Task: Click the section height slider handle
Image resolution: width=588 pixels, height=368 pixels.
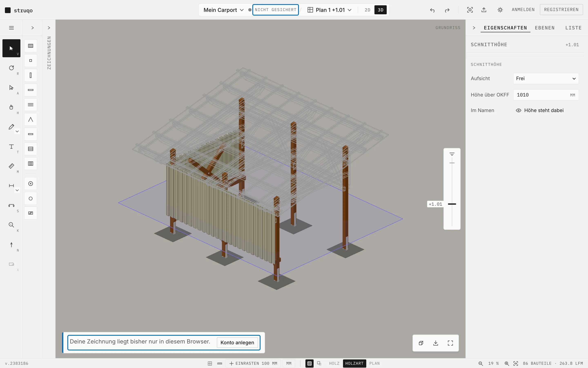Action: pos(452,204)
